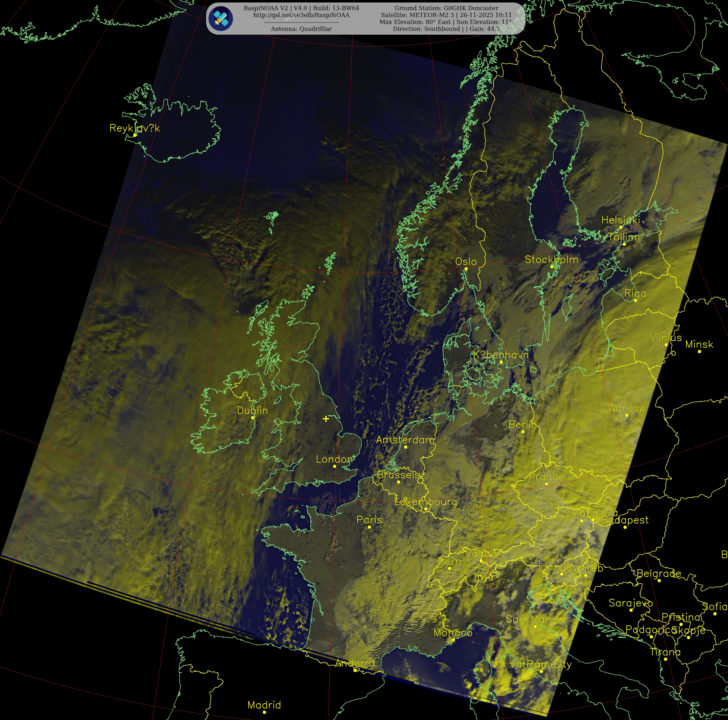Click the Minsk city dot marker

pos(699,351)
